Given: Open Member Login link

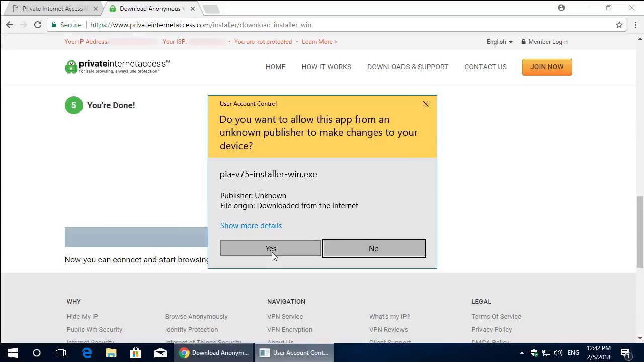Looking at the screenshot, I should [x=544, y=42].
